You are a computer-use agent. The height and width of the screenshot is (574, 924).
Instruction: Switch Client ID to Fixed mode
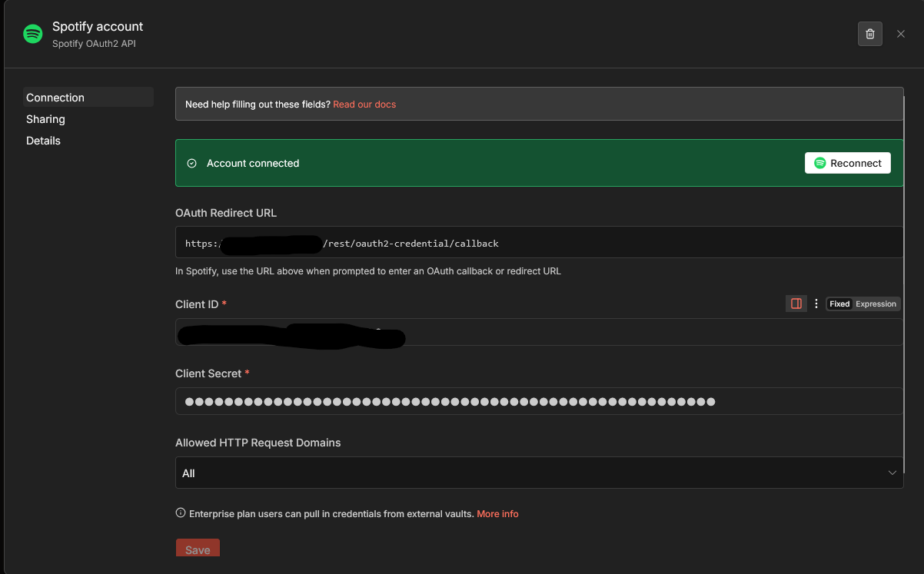[x=839, y=304]
